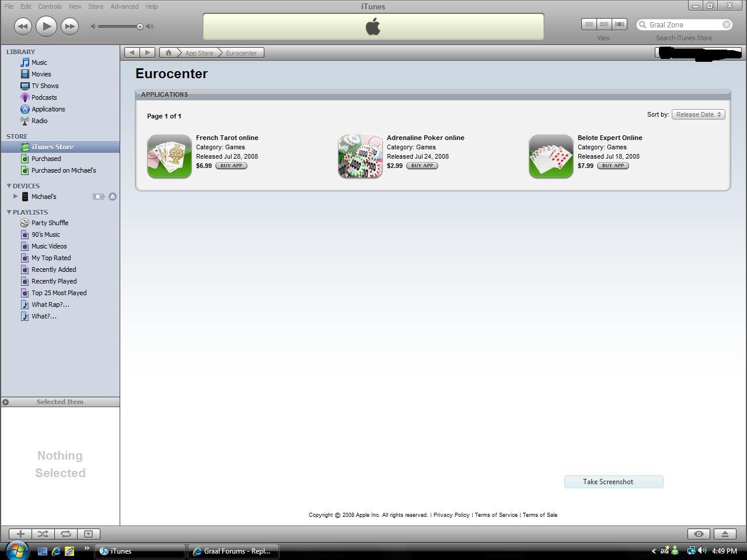This screenshot has width=747, height=560.
Task: Open the Privacy Policy link
Action: (x=451, y=515)
